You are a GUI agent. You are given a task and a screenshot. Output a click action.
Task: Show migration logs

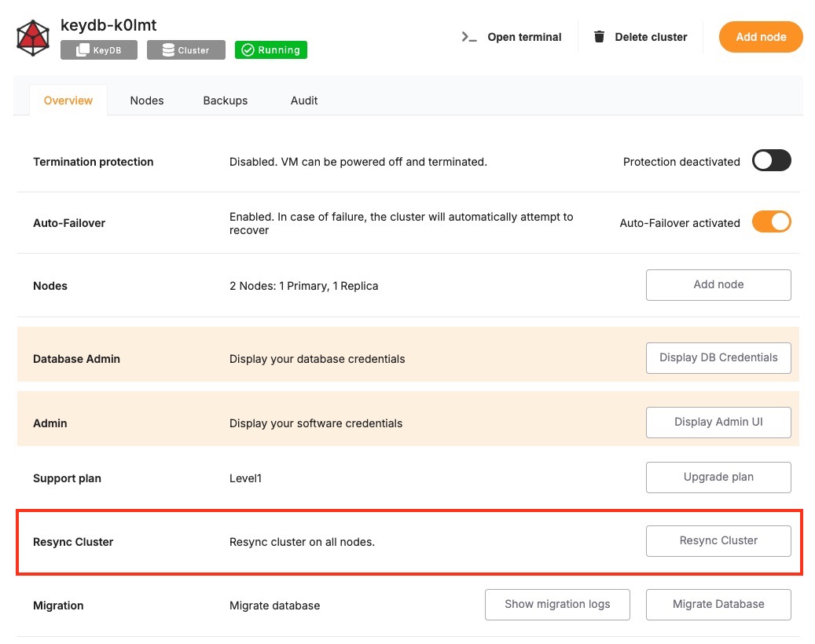pyautogui.click(x=556, y=604)
